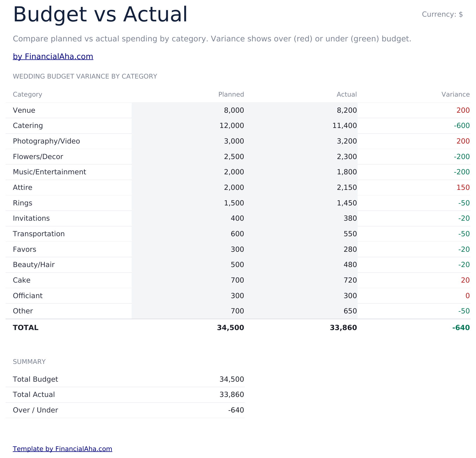Click Beauty/Hair actual value 480
Image resolution: width=476 pixels, height=458 pixels.
(x=350, y=265)
